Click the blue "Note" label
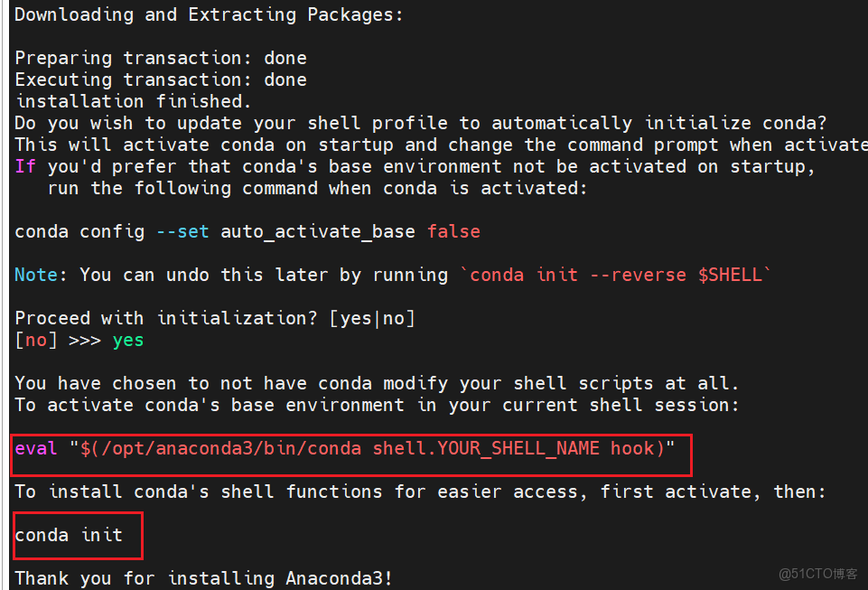This screenshot has width=868, height=590. click(36, 275)
